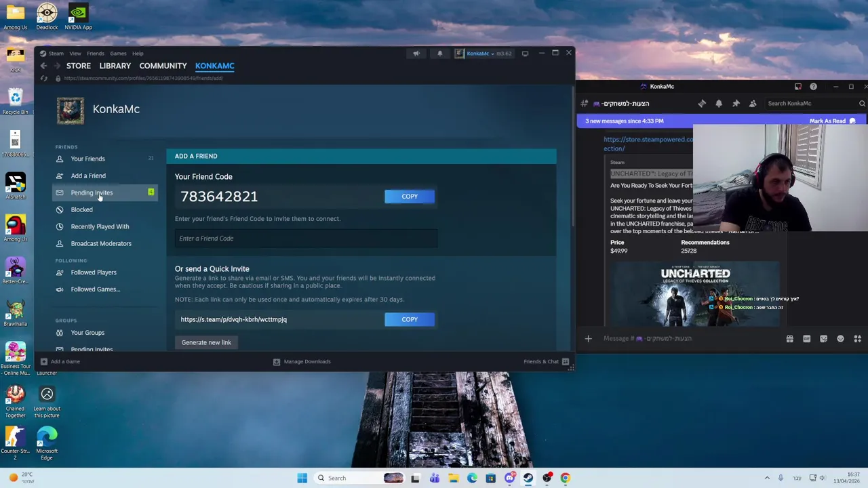Select Recently Played With
This screenshot has height=488, width=868.
[100, 226]
